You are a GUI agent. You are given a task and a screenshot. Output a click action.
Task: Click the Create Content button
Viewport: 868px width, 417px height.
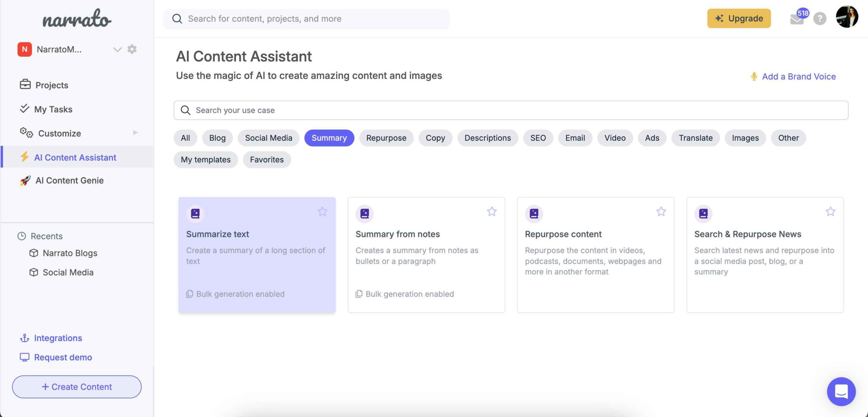[x=77, y=387]
